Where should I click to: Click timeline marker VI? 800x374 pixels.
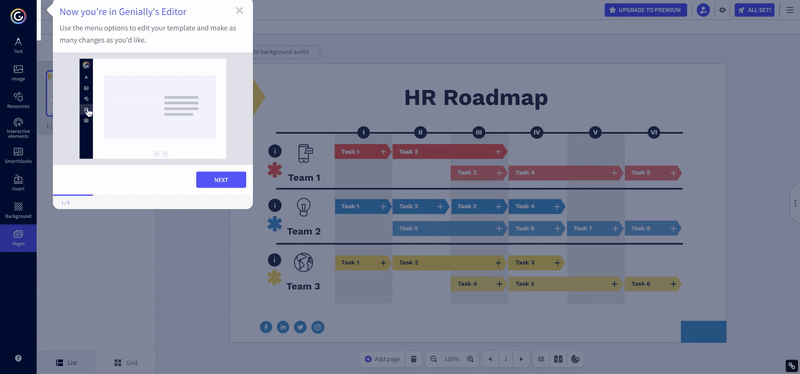[654, 133]
